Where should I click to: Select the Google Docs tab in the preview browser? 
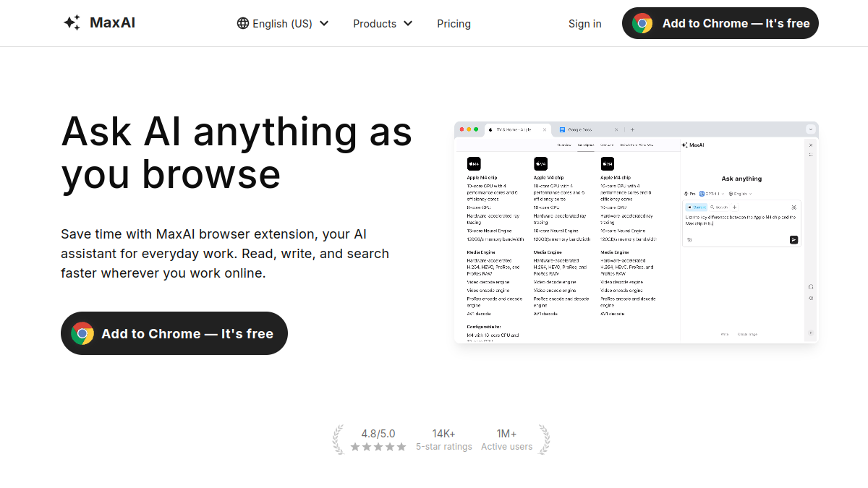tap(588, 129)
